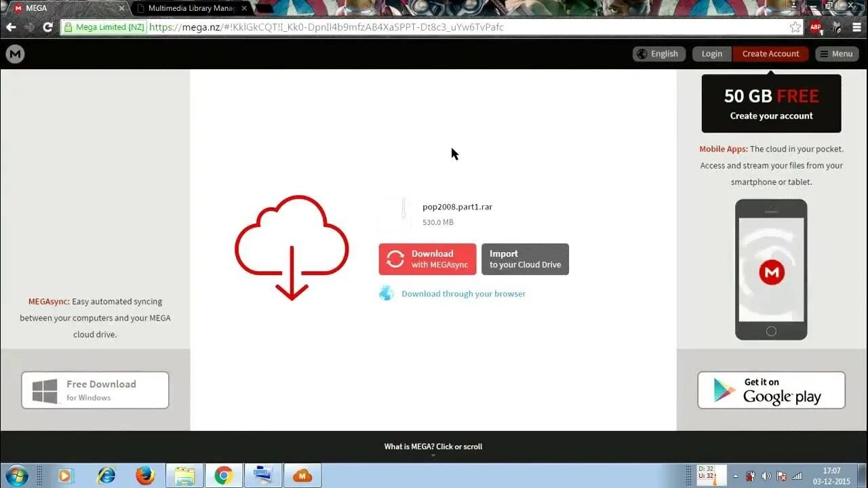This screenshot has height=488, width=868.
Task: Click the red cloud download illustration
Action: coord(292,247)
